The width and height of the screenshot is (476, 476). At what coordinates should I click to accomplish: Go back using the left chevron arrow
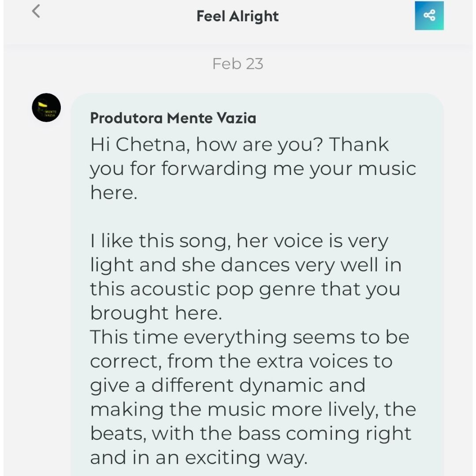tap(36, 11)
